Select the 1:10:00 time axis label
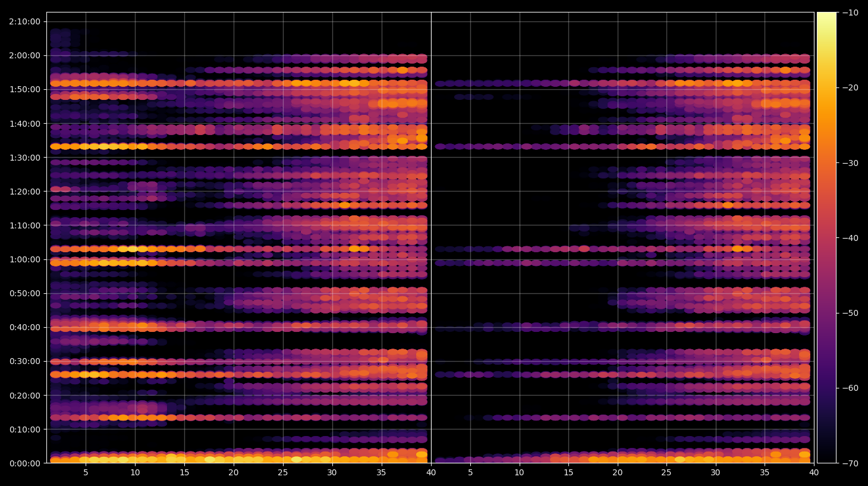Image resolution: width=868 pixels, height=486 pixels. (25, 225)
